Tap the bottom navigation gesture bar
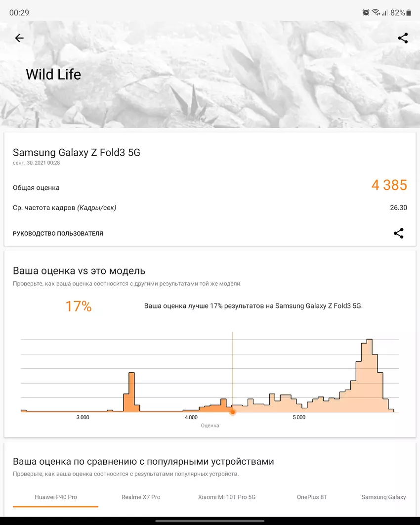Image resolution: width=420 pixels, height=525 pixels. point(210,521)
